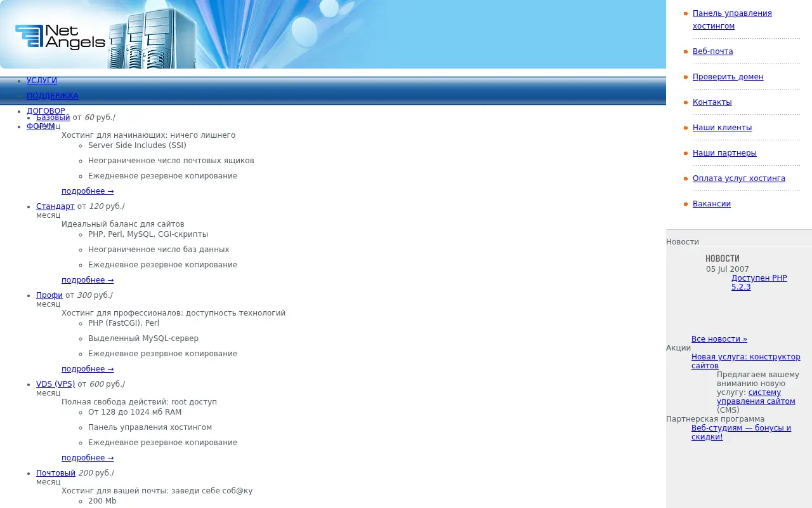Open the Все новости » link

[719, 339]
